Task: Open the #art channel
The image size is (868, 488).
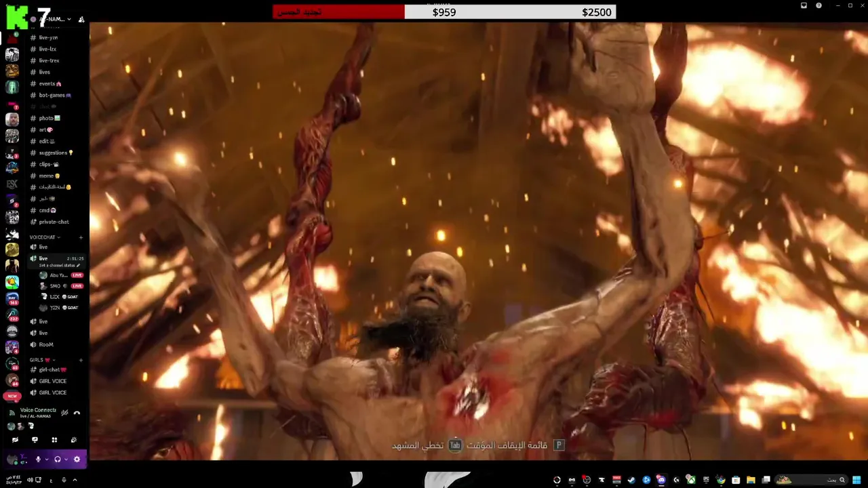Action: coord(45,129)
